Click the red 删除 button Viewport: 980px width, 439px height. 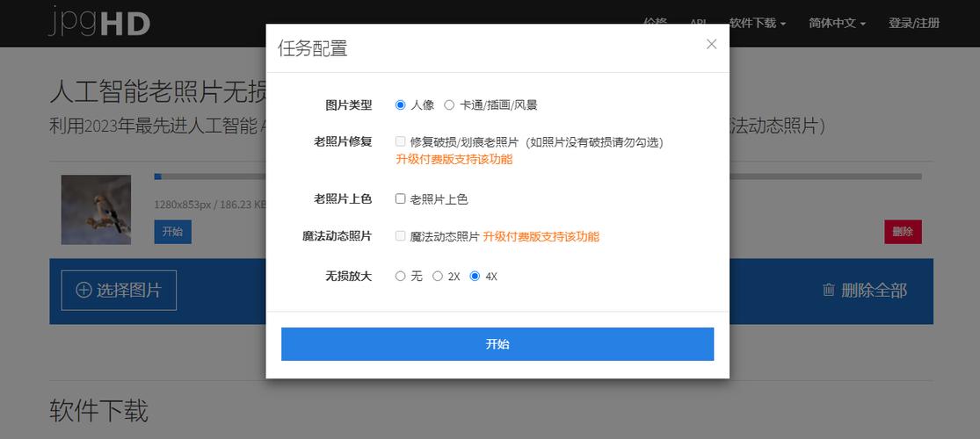click(x=904, y=232)
